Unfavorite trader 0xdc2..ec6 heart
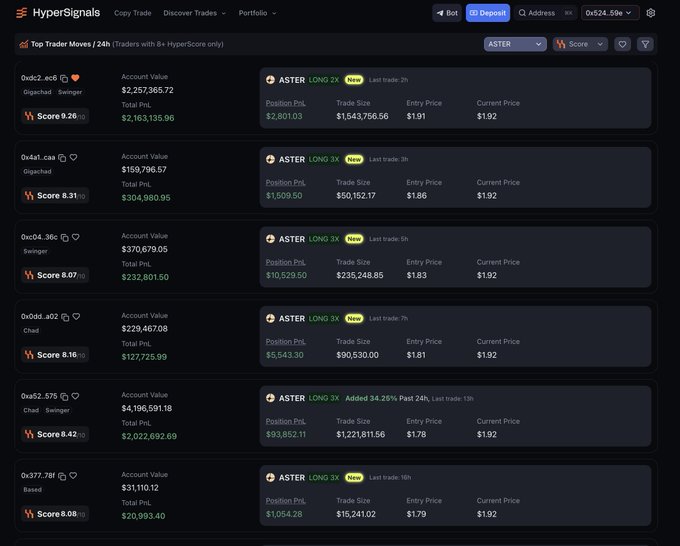Image resolution: width=680 pixels, height=546 pixels. 76,78
